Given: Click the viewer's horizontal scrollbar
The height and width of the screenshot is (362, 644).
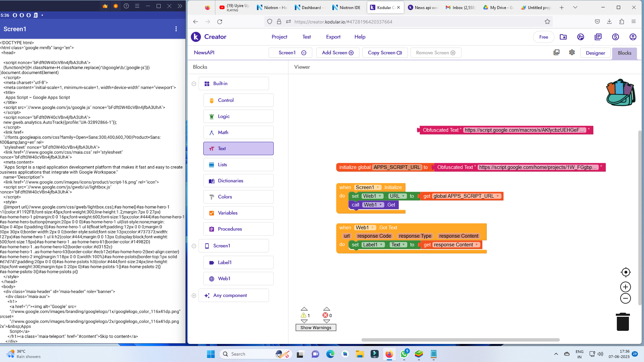Looking at the screenshot, I should (461, 340).
